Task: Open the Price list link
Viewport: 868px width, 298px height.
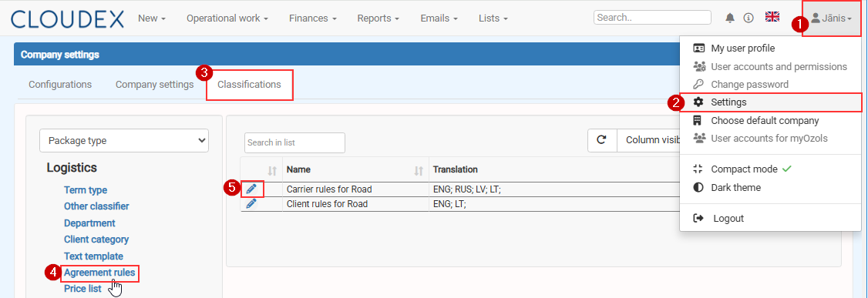Action: 83,289
